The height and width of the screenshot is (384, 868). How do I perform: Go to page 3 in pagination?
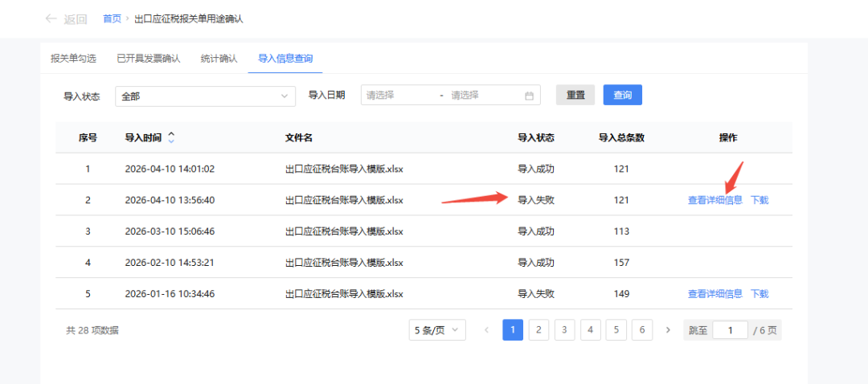pyautogui.click(x=564, y=330)
